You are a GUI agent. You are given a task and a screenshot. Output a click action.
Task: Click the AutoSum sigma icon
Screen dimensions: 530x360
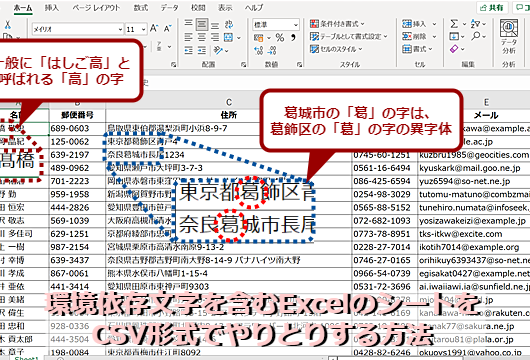[x=454, y=24]
